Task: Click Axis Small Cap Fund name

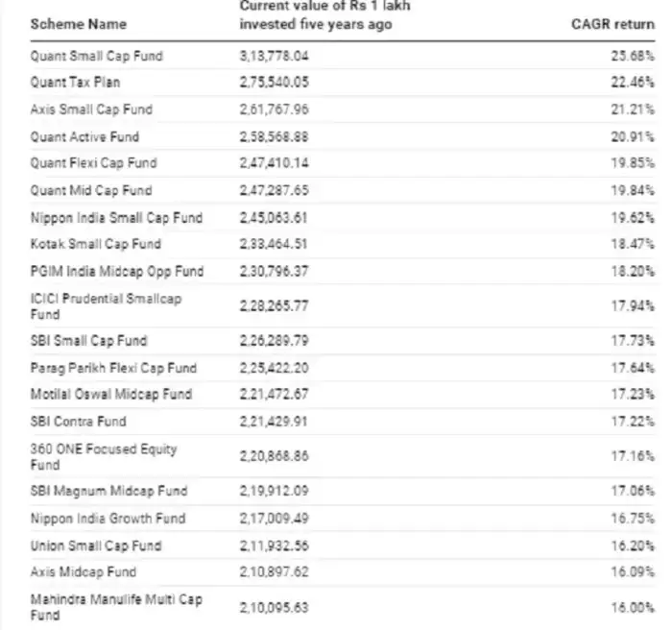Action: click(91, 109)
